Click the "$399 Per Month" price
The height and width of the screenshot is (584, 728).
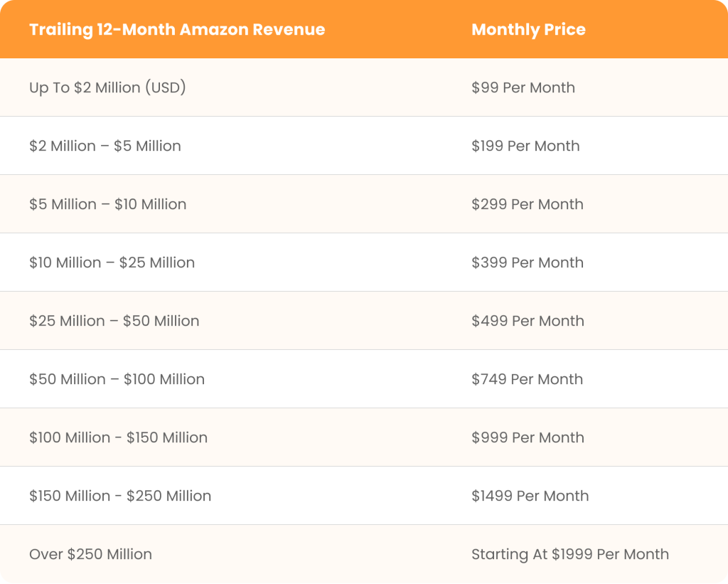tap(528, 263)
